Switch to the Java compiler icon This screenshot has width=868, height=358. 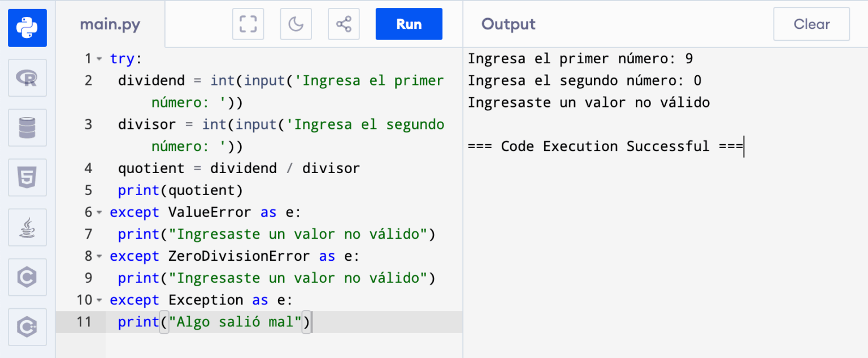click(x=27, y=227)
